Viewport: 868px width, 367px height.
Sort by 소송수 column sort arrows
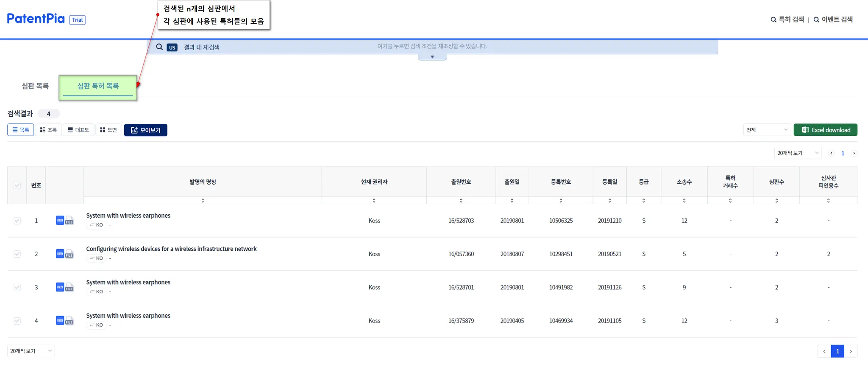(x=684, y=200)
